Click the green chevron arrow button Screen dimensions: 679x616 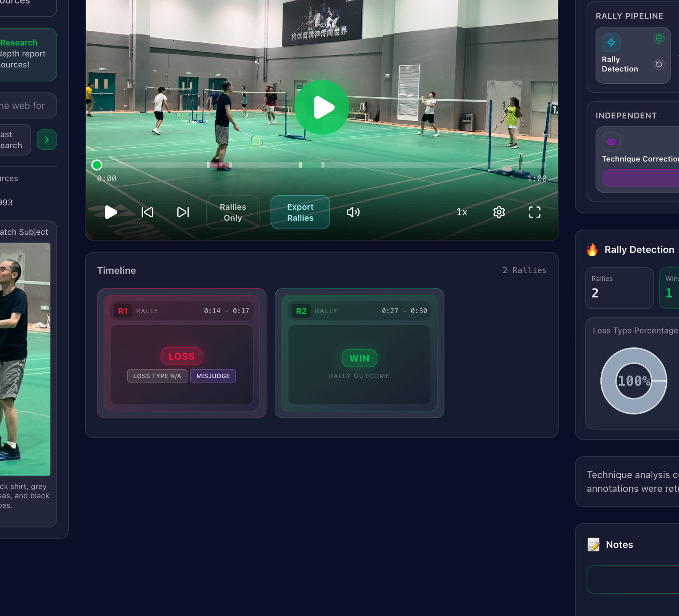point(47,140)
